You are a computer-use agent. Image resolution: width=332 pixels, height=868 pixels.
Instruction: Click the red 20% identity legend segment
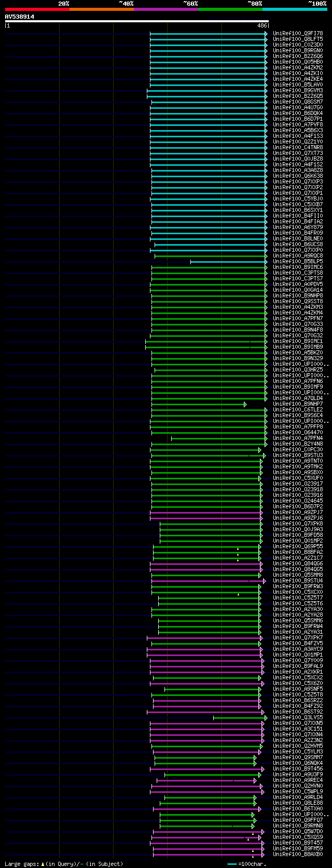click(37, 9)
